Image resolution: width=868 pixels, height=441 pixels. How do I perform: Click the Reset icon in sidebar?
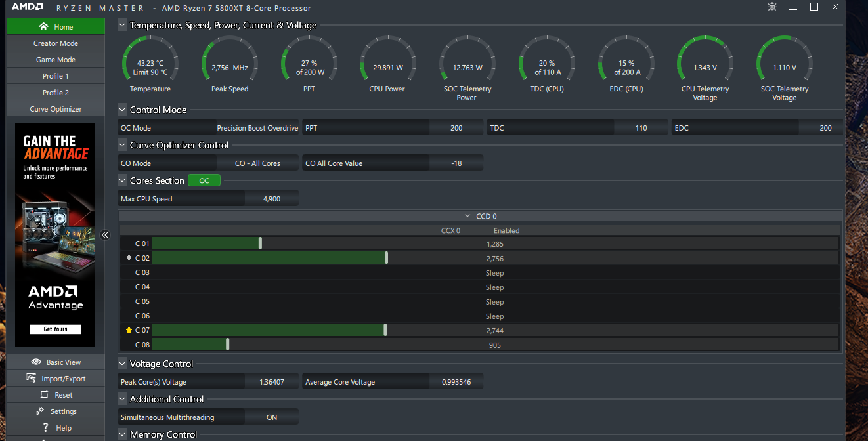pos(45,395)
